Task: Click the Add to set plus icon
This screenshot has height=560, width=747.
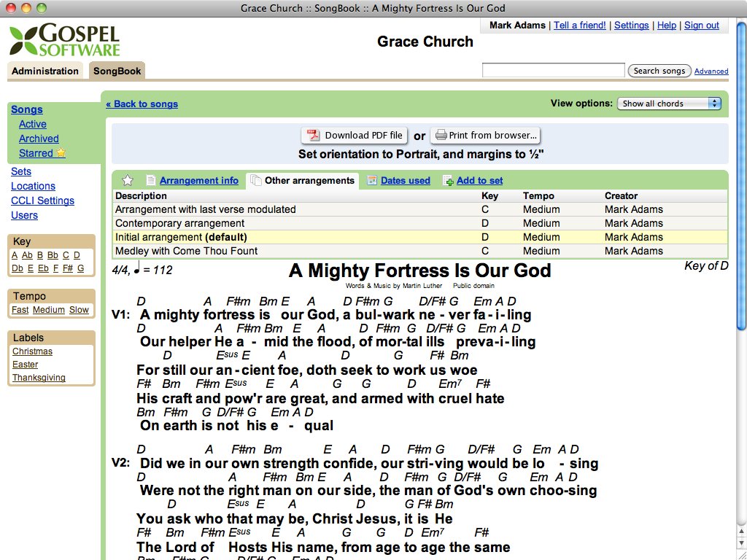Action: 448,181
